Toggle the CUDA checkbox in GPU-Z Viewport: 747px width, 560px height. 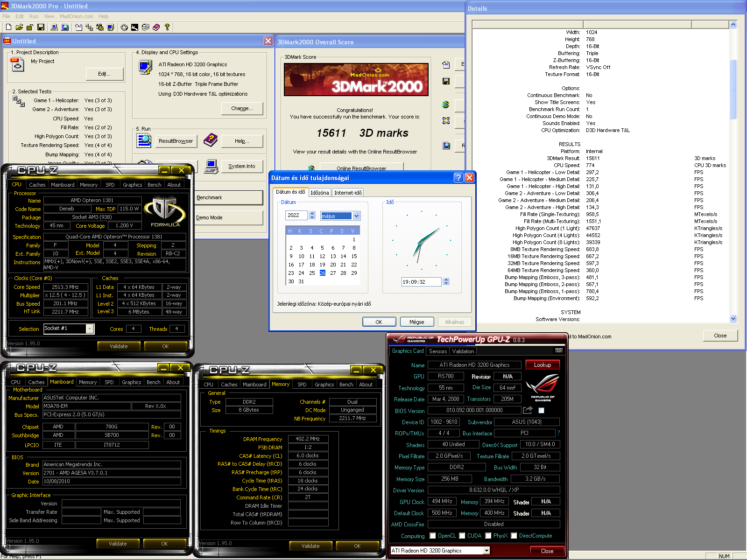462,536
